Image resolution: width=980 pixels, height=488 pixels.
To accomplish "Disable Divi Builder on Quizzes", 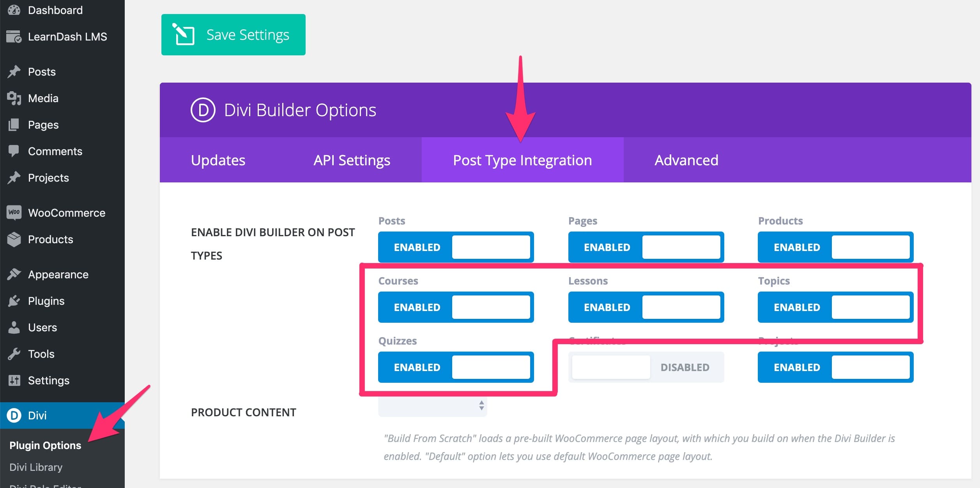I will point(456,367).
